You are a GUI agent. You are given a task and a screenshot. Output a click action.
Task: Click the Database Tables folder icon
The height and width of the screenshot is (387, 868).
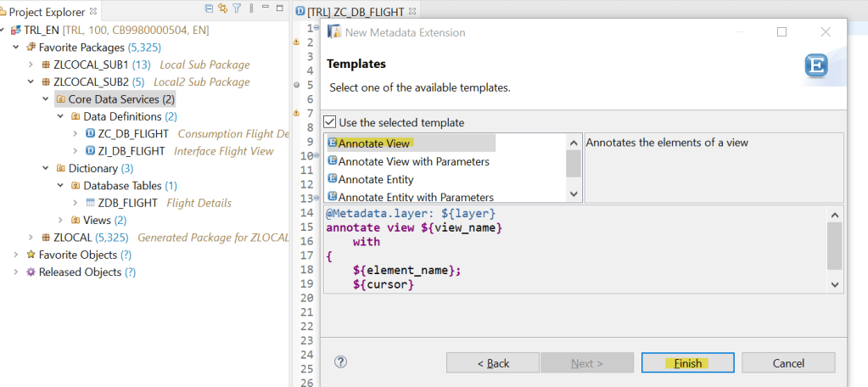[76, 186]
